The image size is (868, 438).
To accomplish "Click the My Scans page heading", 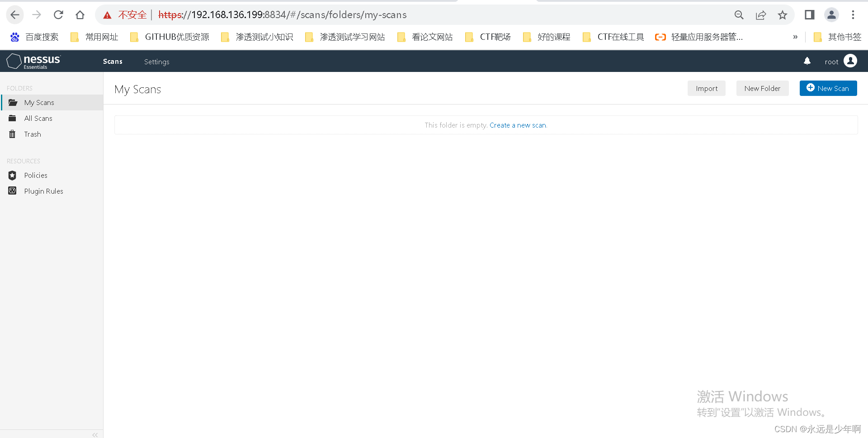I will pos(138,90).
